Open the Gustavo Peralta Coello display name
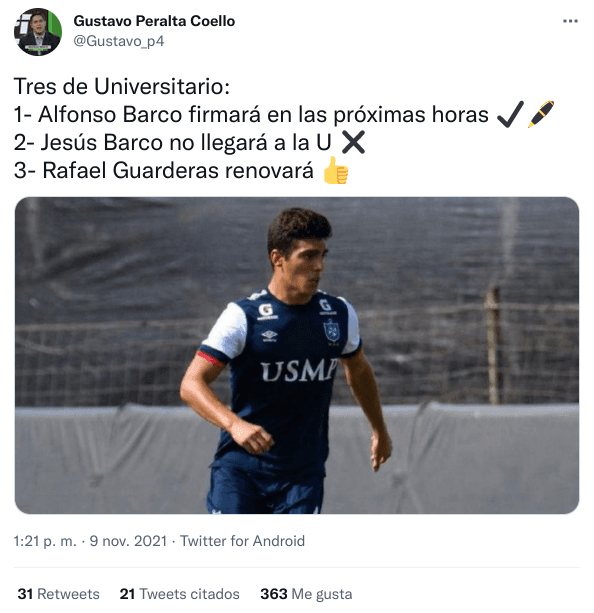The image size is (594, 613). tap(154, 21)
